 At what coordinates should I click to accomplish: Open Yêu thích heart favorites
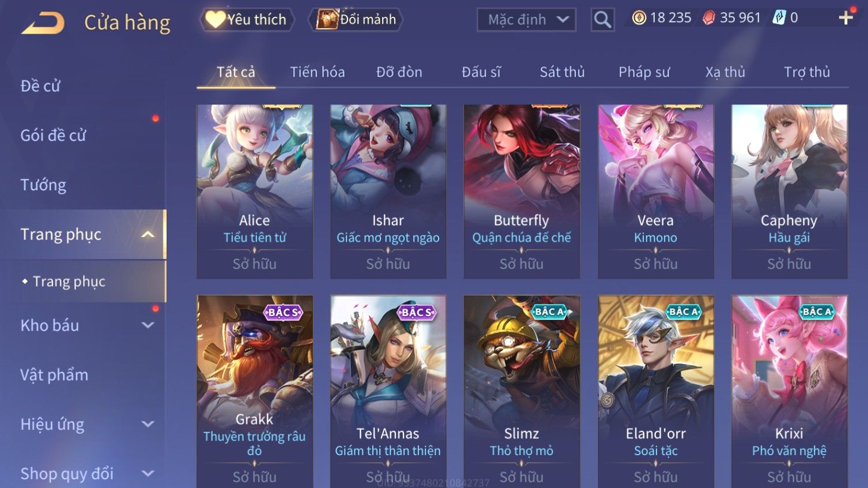(x=247, y=20)
